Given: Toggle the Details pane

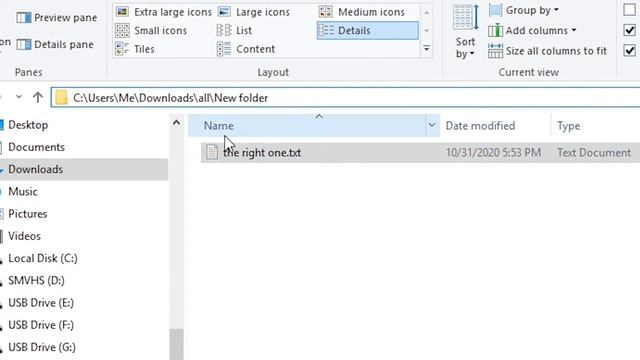Looking at the screenshot, I should pyautogui.click(x=55, y=44).
